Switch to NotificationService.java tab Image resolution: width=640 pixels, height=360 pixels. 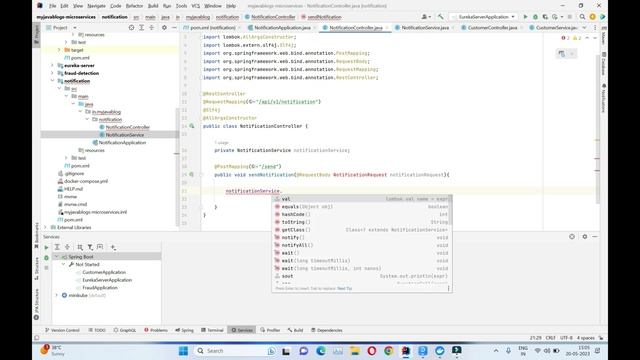[x=425, y=27]
